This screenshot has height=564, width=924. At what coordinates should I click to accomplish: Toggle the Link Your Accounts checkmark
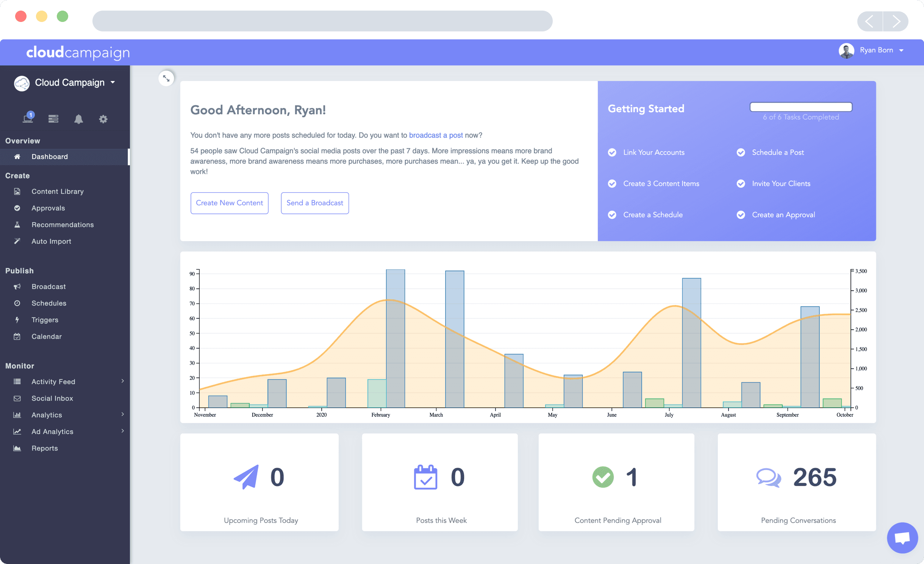coord(612,153)
